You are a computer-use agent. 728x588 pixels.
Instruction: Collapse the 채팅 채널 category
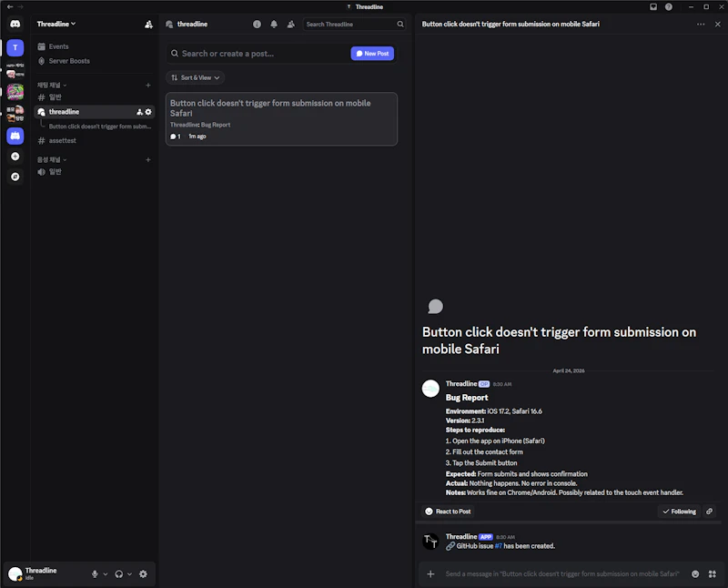(52, 85)
